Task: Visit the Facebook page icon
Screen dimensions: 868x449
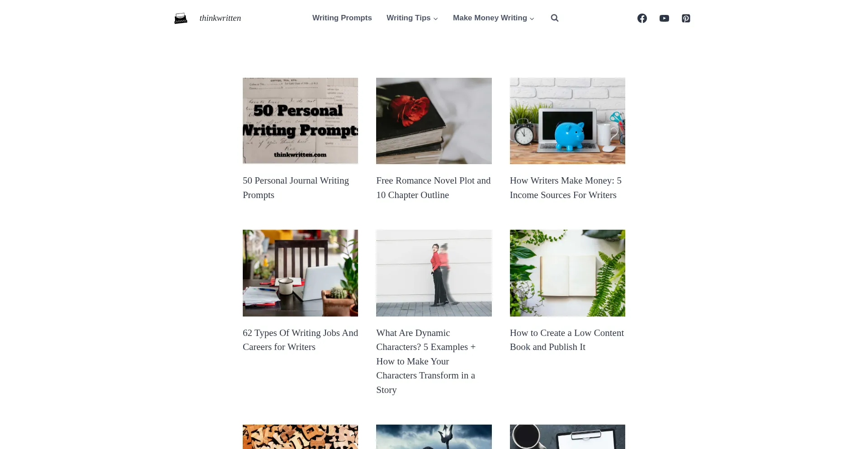Action: pyautogui.click(x=642, y=18)
